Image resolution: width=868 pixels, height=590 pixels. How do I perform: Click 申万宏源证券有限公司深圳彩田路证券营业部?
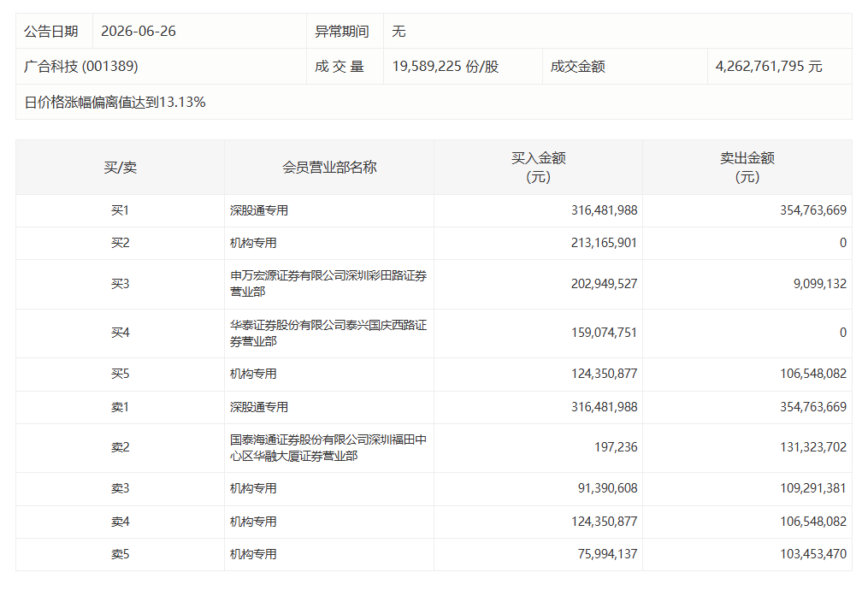(x=328, y=284)
